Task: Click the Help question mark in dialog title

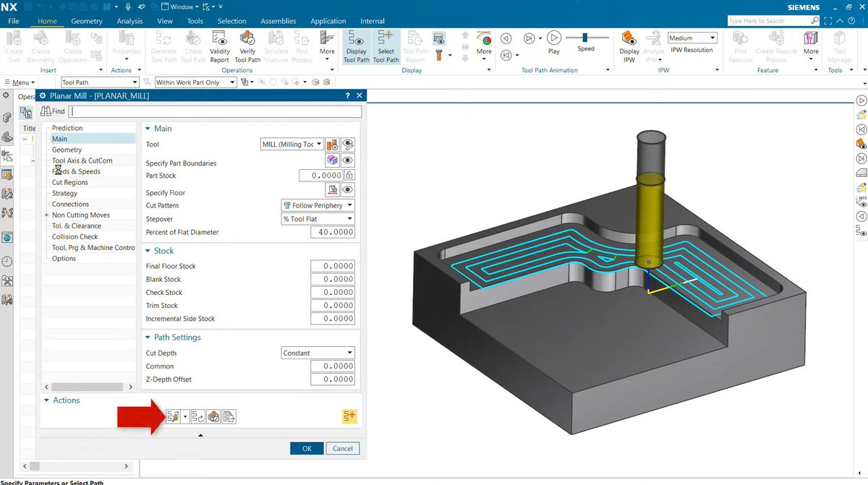Action: [x=348, y=95]
